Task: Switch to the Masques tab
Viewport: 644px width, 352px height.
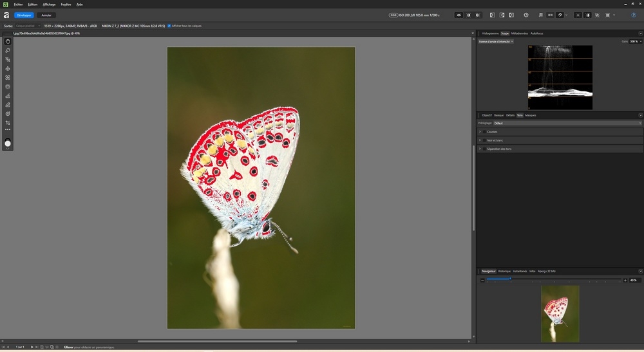Action: [530, 115]
